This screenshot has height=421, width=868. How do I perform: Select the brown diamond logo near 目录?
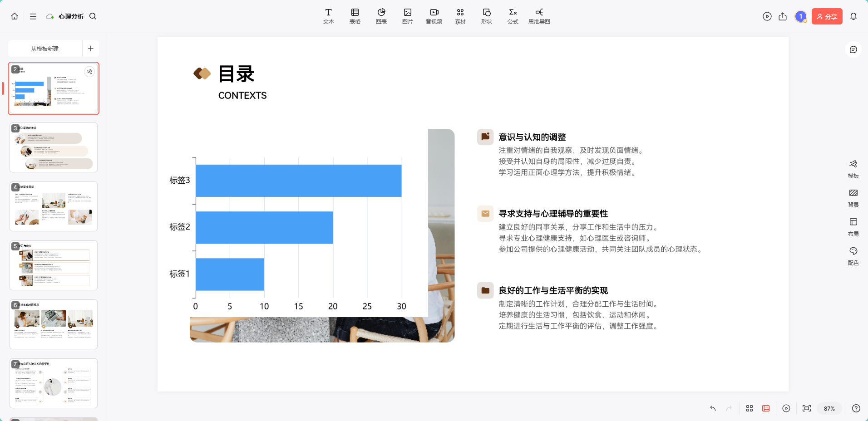[x=202, y=73]
